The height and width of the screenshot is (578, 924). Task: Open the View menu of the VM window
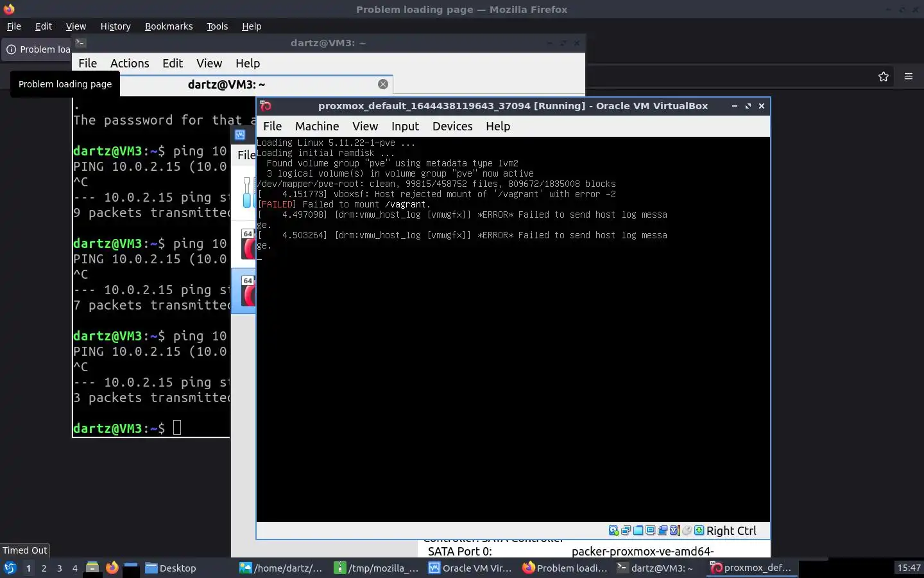click(365, 127)
